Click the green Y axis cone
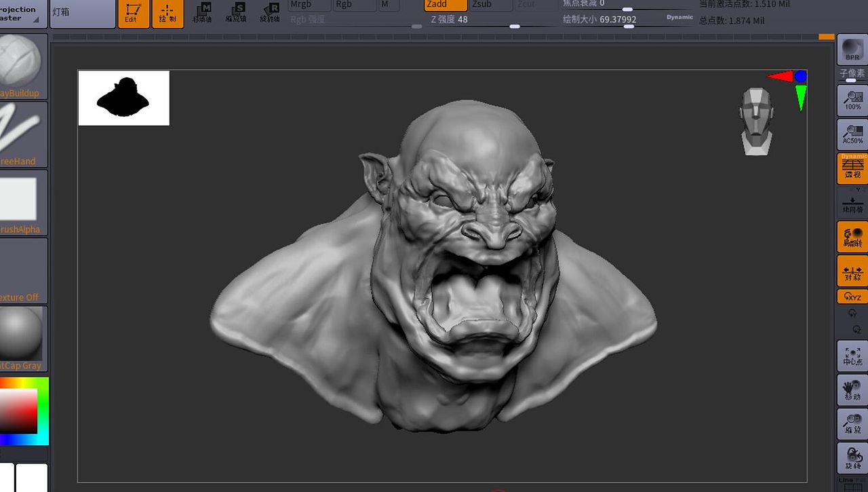 click(x=801, y=97)
